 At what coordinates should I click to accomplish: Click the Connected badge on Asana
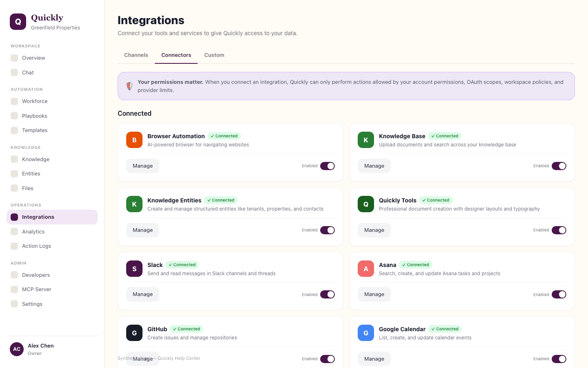click(x=416, y=265)
